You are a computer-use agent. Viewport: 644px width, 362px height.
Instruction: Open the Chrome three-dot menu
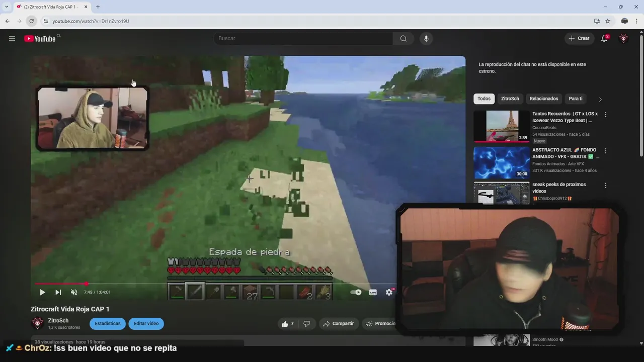pos(637,21)
